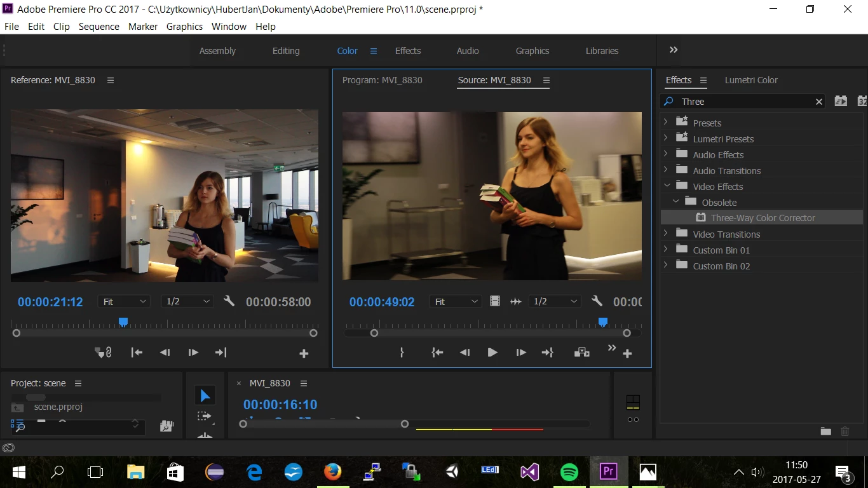The image size is (868, 488).
Task: Switch to the Editing workspace
Action: click(x=286, y=51)
